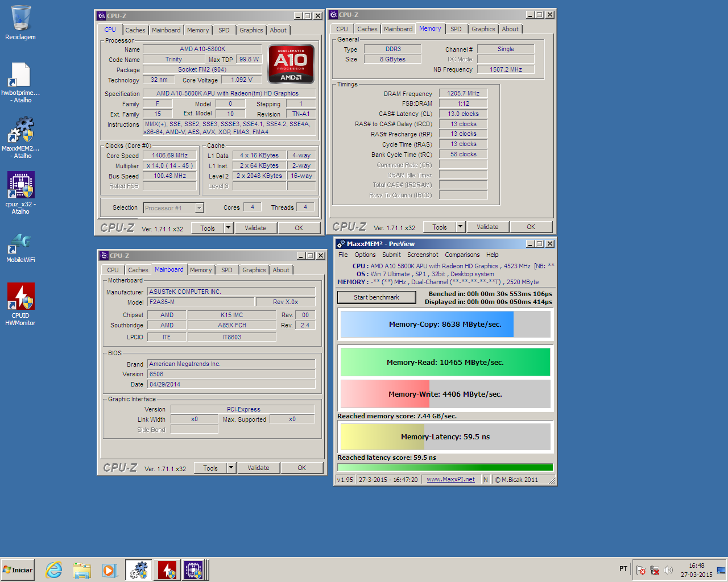Switch to MaxxMEM gears taskbar button
The width and height of the screenshot is (728, 582).
139,570
